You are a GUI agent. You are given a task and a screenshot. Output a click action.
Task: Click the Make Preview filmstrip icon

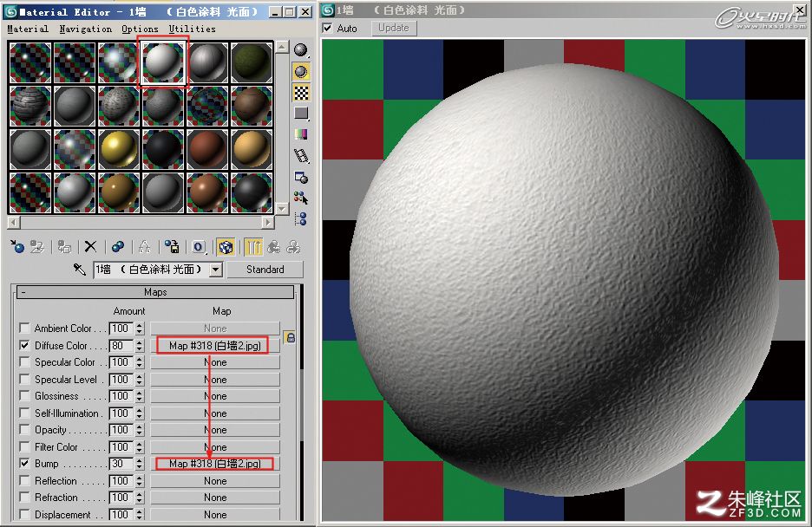click(x=301, y=156)
